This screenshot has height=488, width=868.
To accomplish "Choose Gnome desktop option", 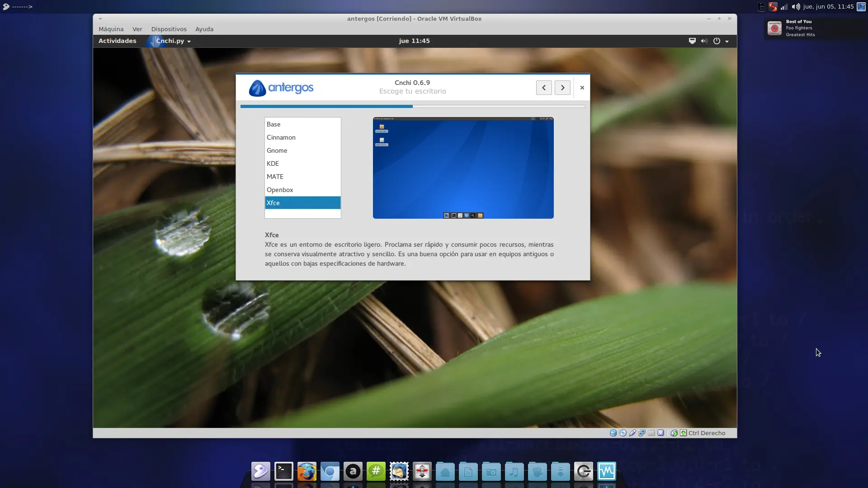I will [x=303, y=150].
